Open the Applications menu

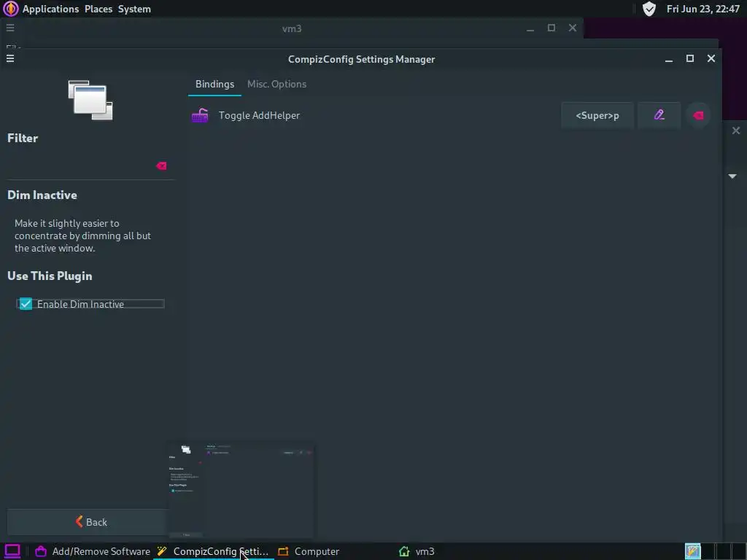50,9
